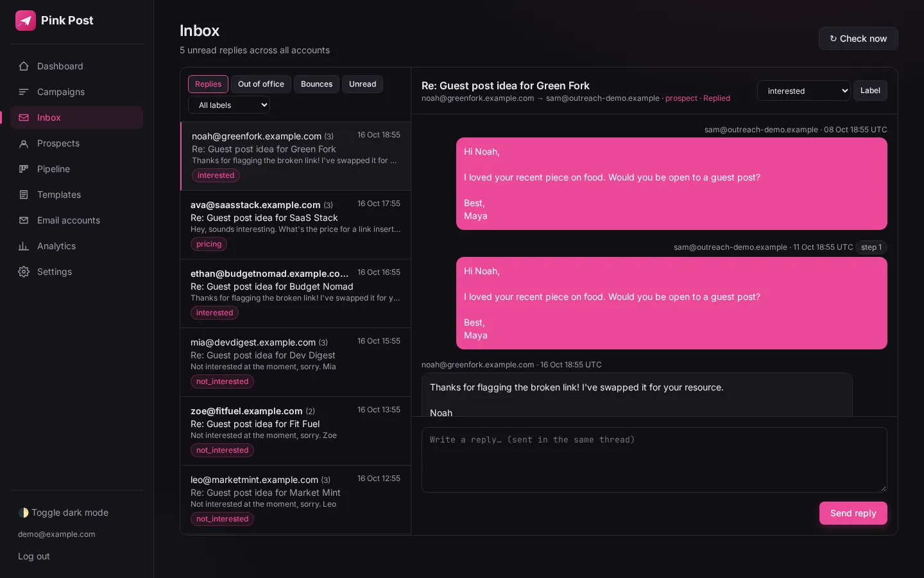924x578 pixels.
Task: Open the interested label dropdown in thread header
Action: tap(804, 91)
